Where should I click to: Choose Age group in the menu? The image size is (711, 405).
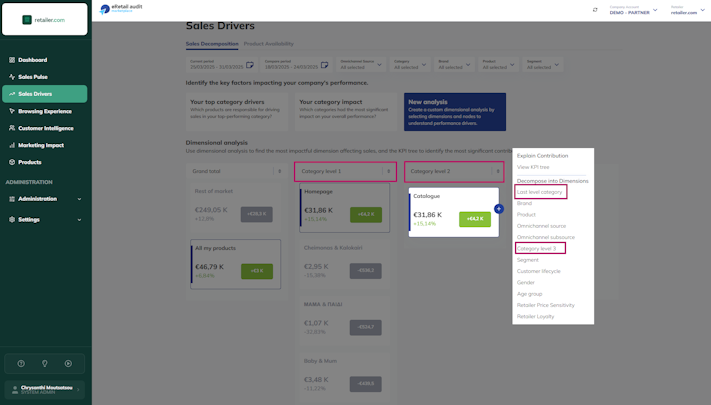(530, 294)
